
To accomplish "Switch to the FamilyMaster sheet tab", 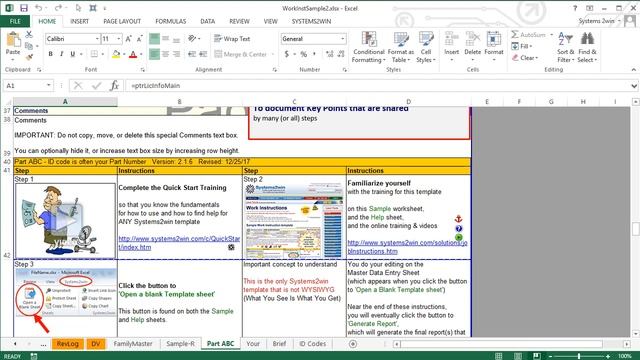I will [133, 344].
